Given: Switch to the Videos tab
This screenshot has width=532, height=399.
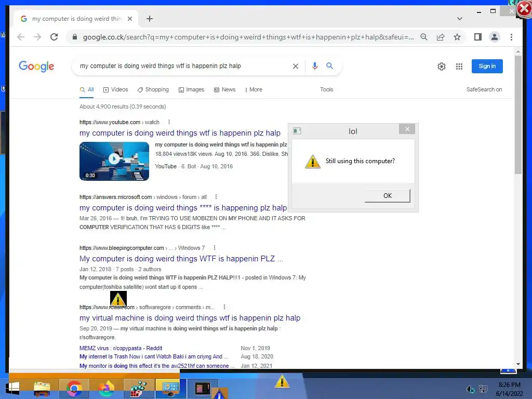Looking at the screenshot, I should pos(115,89).
